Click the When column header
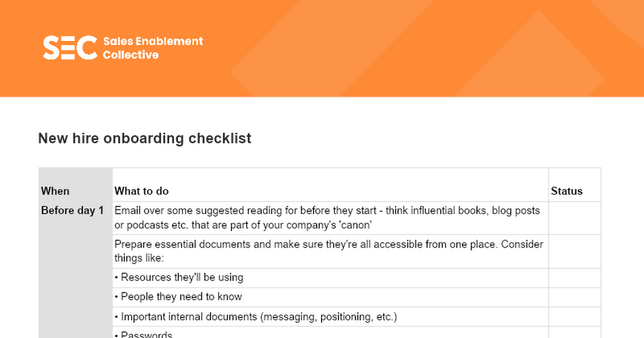Viewport: 644px width, 338px height. point(55,191)
